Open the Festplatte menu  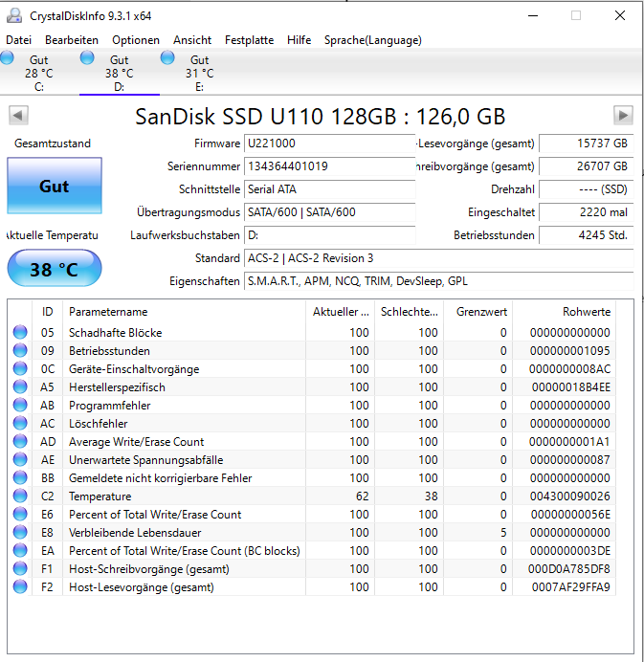click(x=249, y=40)
